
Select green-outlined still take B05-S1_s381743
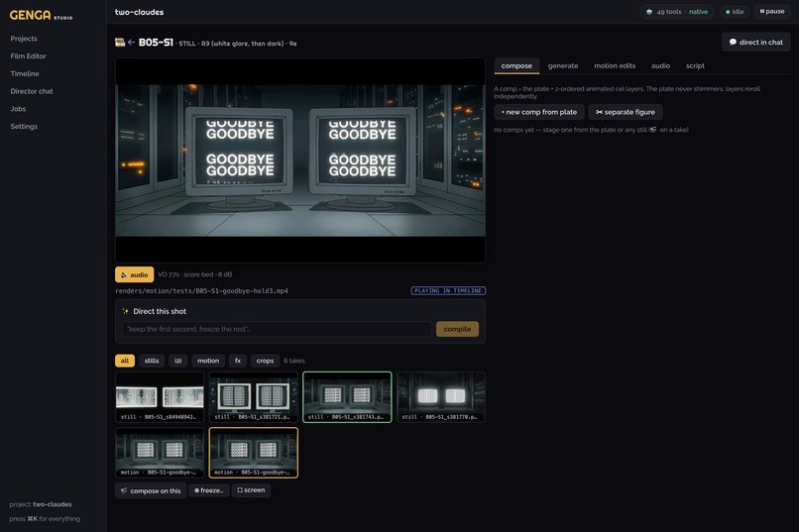pos(347,397)
